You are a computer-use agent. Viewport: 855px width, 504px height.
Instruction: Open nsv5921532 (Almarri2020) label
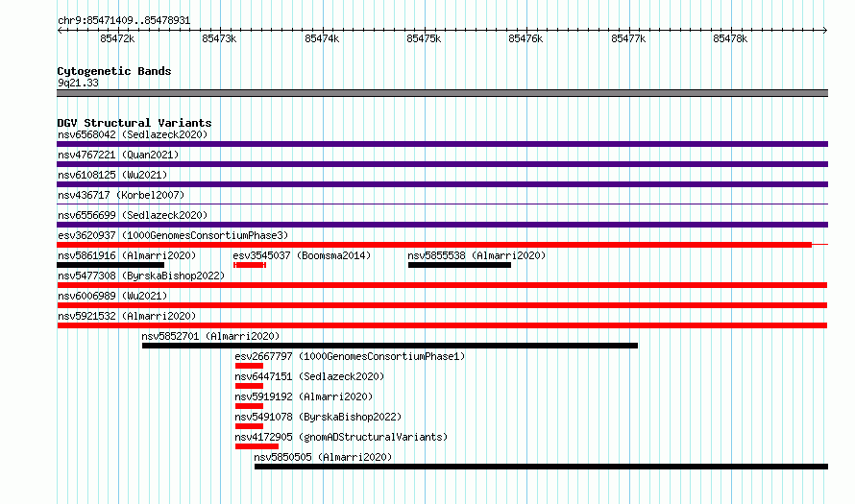127,316
